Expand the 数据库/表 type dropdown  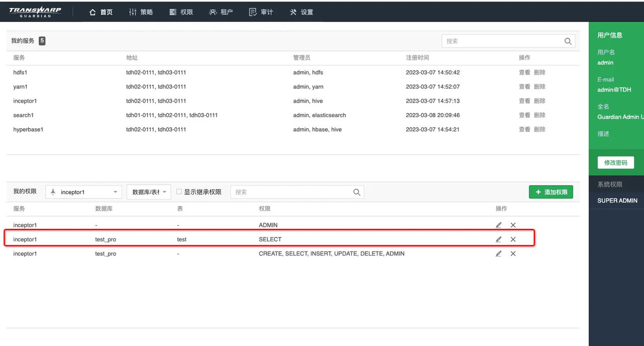tap(148, 192)
